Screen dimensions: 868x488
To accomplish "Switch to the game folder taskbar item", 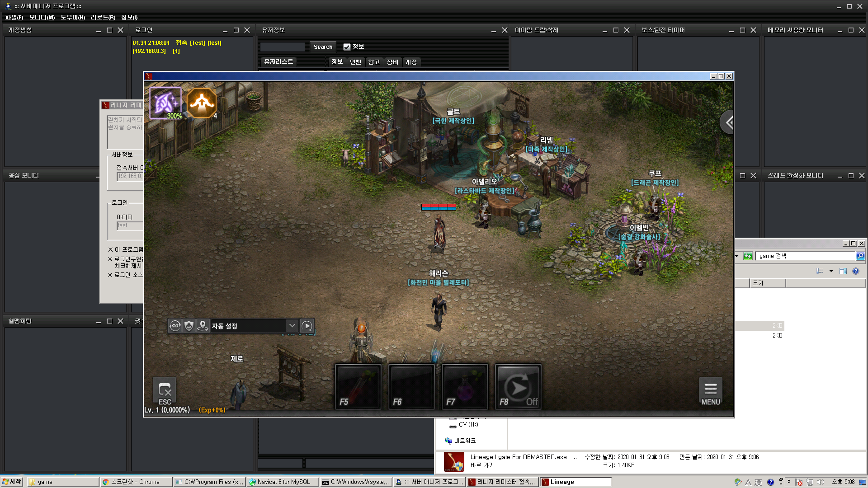I will click(62, 482).
